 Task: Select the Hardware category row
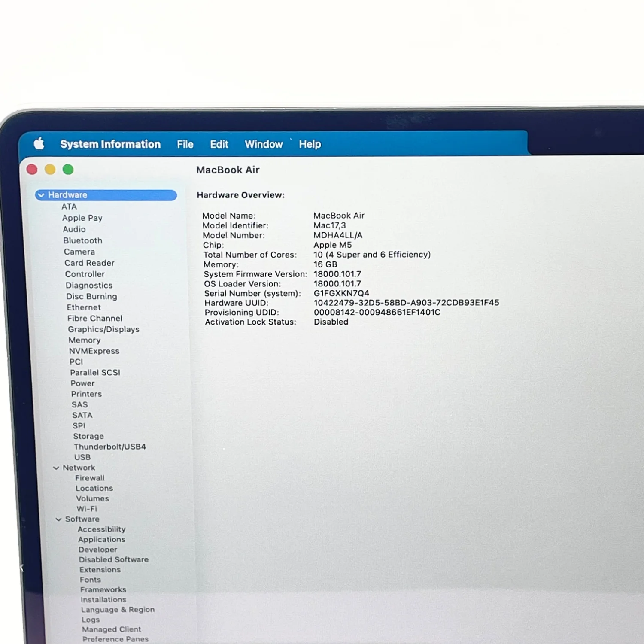coord(106,195)
